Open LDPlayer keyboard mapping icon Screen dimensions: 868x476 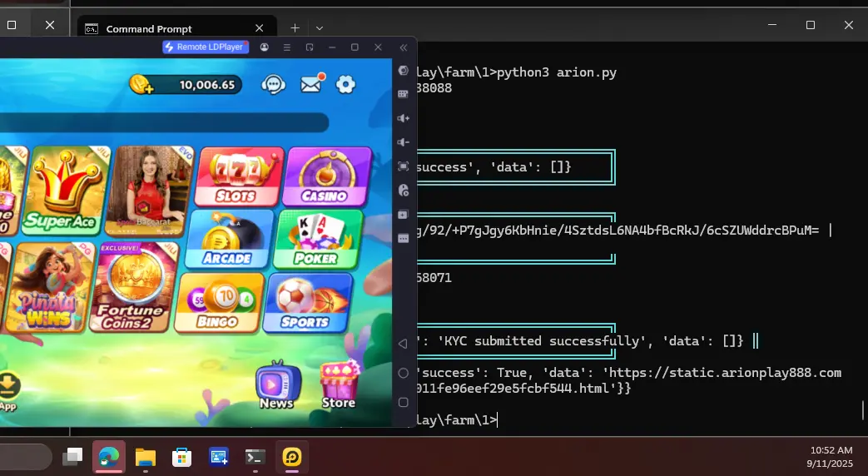[404, 95]
